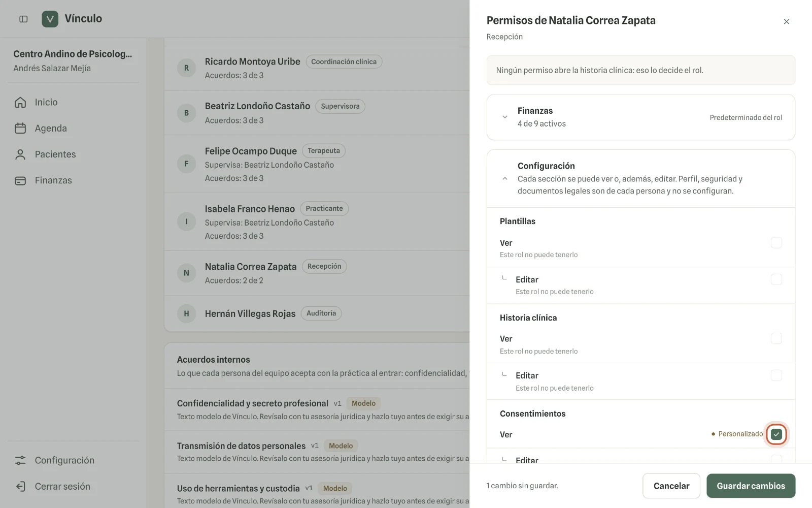Viewport: 812px width, 508px height.
Task: Click the Finanzas card icon in sidebar
Action: tap(20, 180)
